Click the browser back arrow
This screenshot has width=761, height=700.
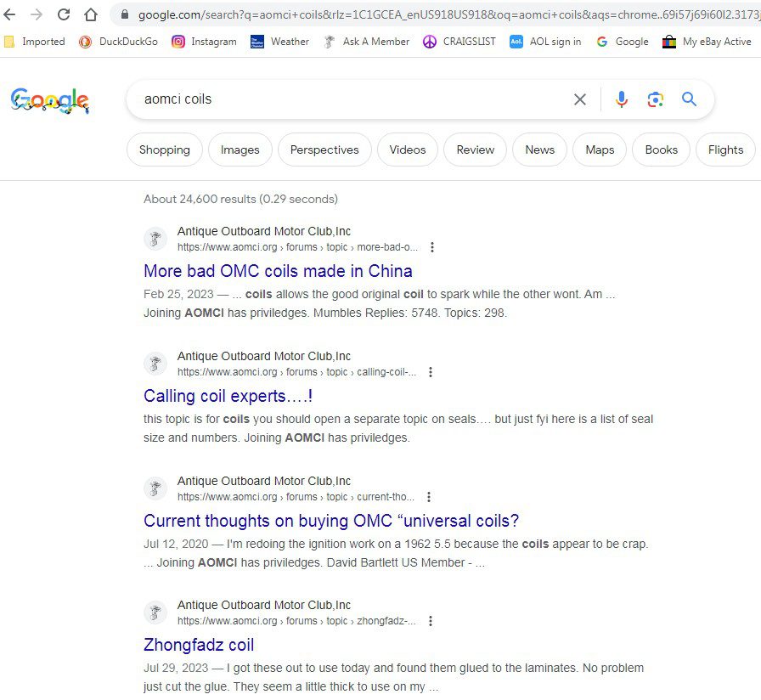click(9, 14)
